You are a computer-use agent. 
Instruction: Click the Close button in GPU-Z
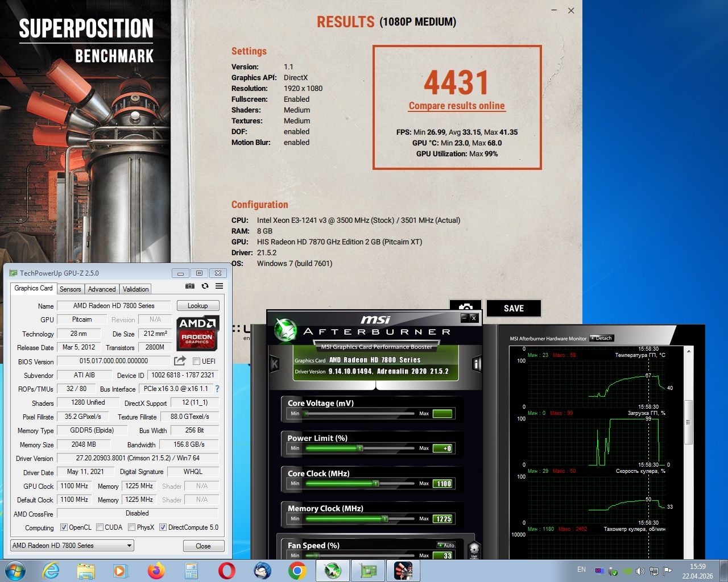coord(203,546)
